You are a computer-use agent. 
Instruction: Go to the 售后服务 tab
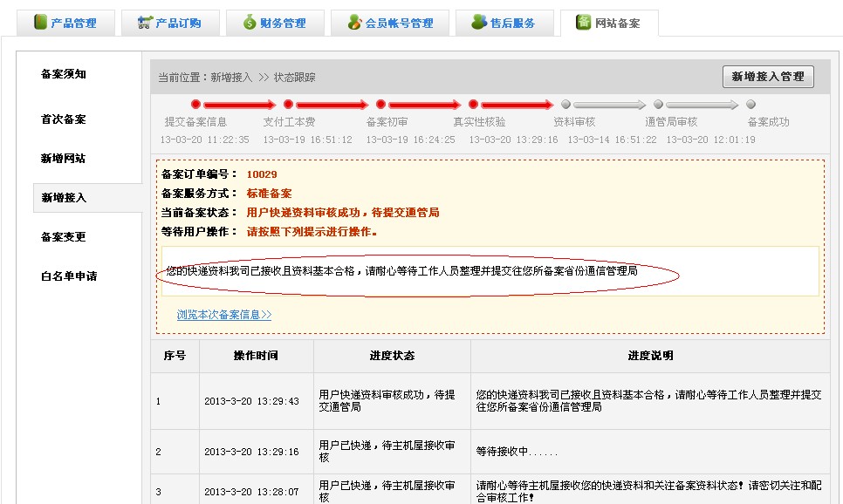504,23
